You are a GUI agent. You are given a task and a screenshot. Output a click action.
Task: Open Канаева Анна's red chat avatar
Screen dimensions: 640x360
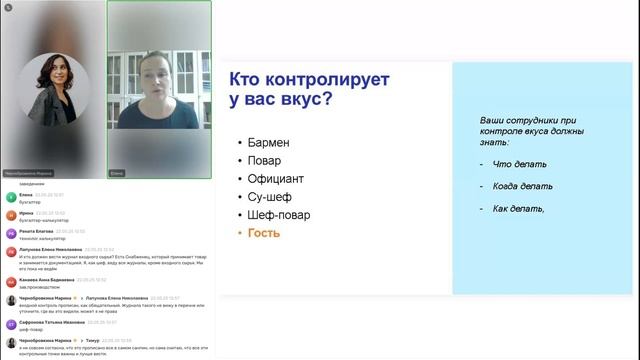coord(11,282)
